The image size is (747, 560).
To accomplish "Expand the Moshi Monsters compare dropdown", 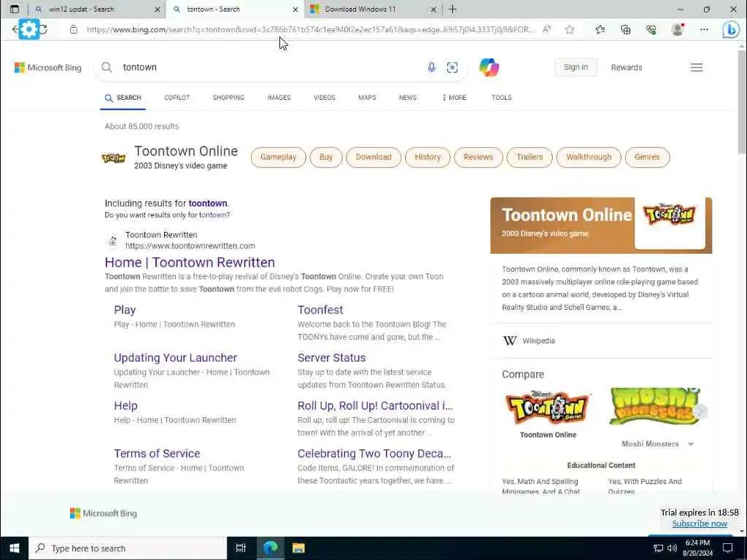I will 691,444.
